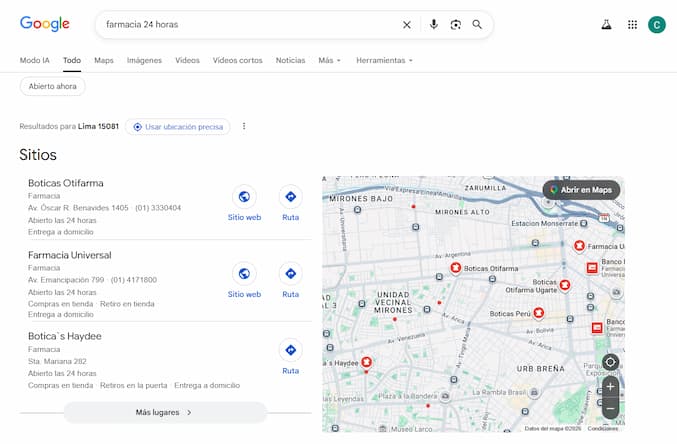This screenshot has width=677, height=444.
Task: Open Search Labs flask icon
Action: tap(605, 25)
